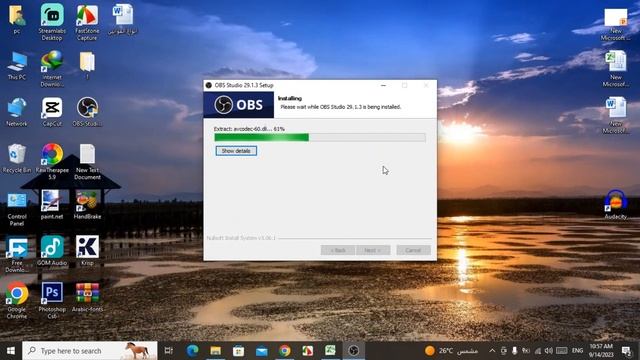The height and width of the screenshot is (360, 640).
Task: Select the Free Download Manager shortcut
Action: [17, 255]
